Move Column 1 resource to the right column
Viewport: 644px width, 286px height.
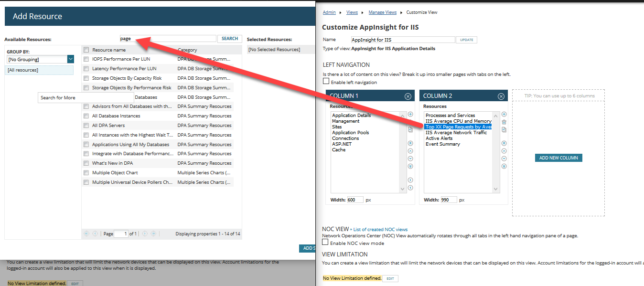point(410,180)
